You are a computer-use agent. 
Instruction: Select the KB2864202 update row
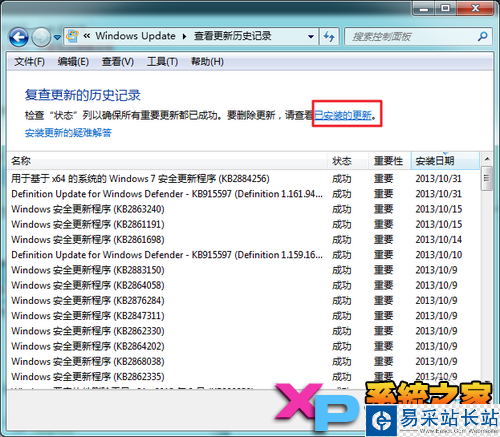click(x=244, y=346)
